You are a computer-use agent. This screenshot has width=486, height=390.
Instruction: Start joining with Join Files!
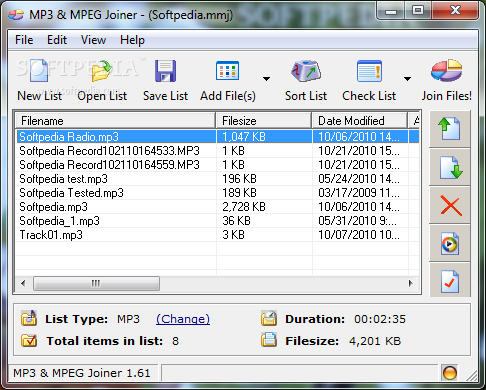pyautogui.click(x=446, y=81)
